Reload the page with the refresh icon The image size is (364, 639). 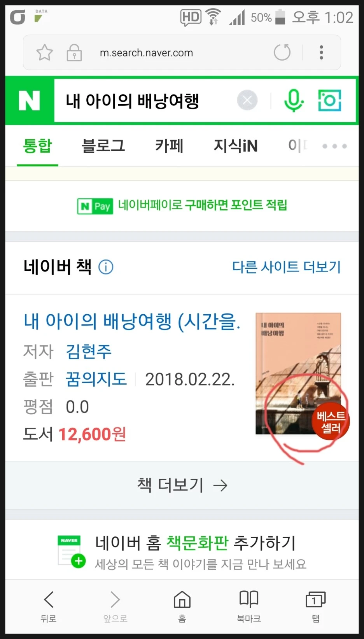tap(282, 53)
